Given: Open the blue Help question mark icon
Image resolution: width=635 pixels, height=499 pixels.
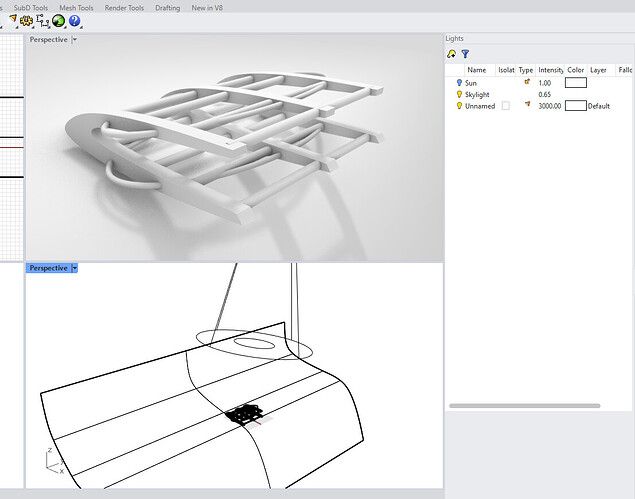Looking at the screenshot, I should point(74,20).
